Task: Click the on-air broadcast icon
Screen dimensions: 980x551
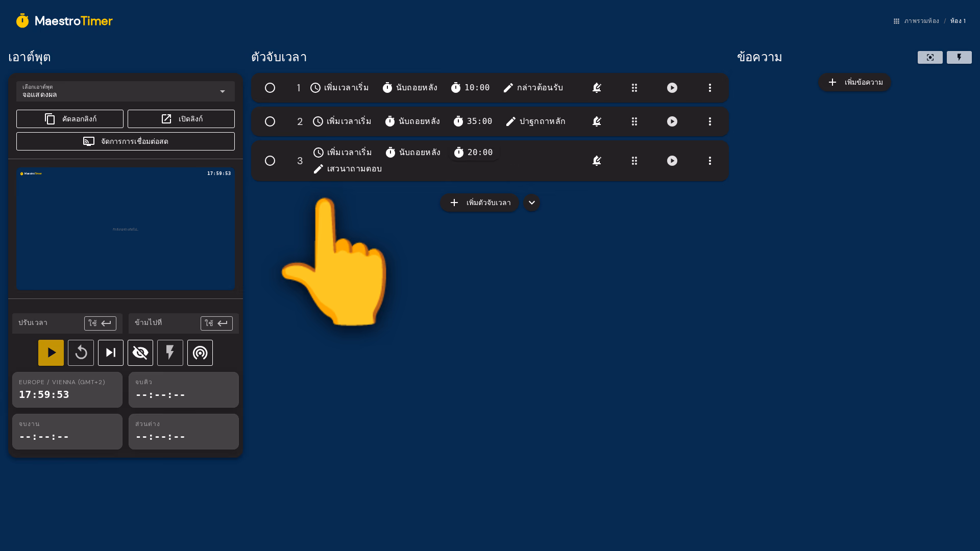Action: [200, 353]
